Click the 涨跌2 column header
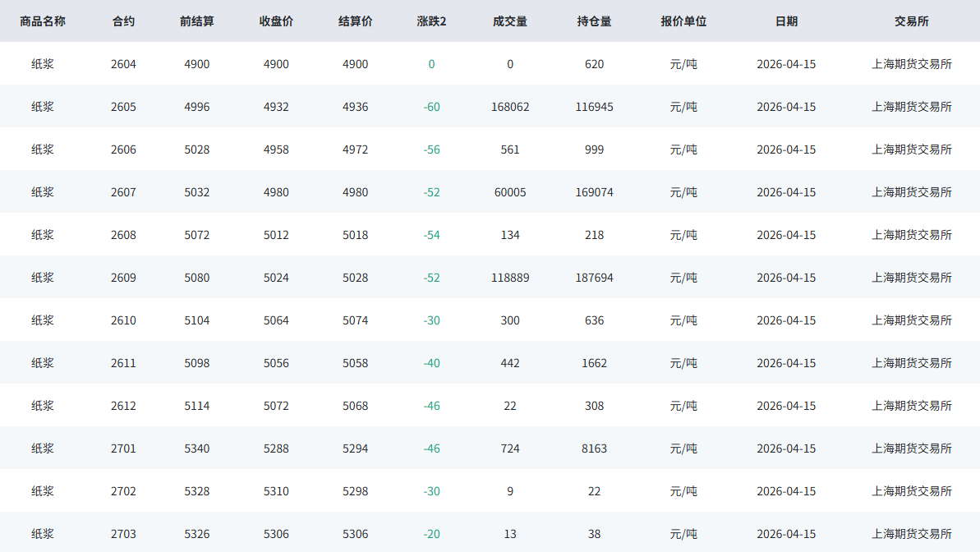Image resolution: width=980 pixels, height=552 pixels. pyautogui.click(x=431, y=21)
